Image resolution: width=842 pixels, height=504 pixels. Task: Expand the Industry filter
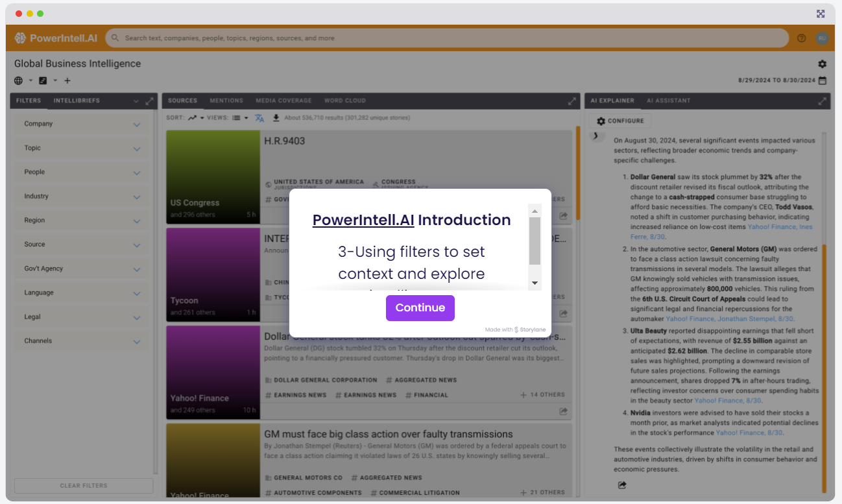pyautogui.click(x=137, y=197)
